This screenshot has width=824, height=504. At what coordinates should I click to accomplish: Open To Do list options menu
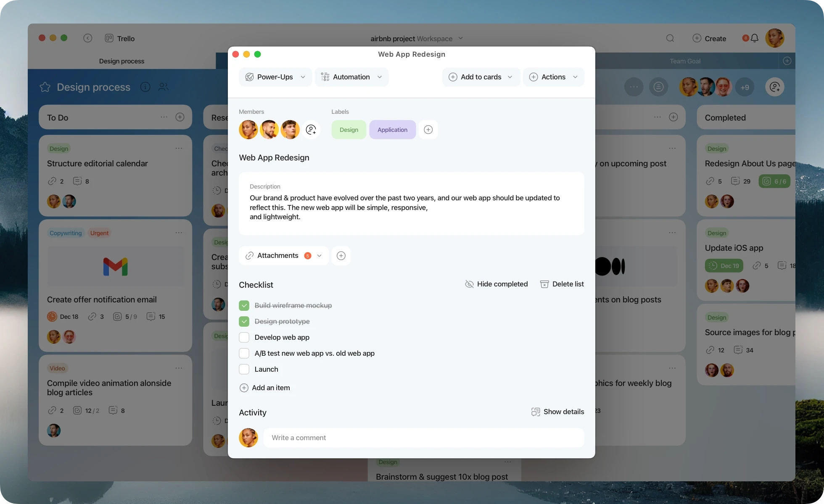(164, 117)
